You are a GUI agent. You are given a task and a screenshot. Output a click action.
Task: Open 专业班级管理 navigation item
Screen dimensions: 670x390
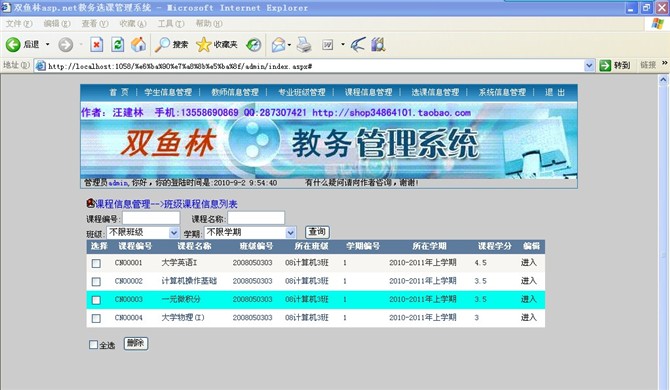pyautogui.click(x=302, y=92)
